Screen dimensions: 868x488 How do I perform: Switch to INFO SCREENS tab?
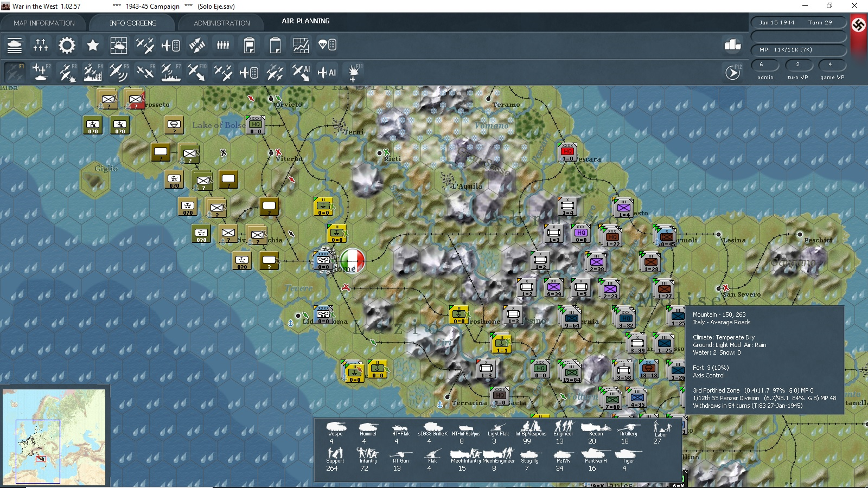tap(133, 23)
